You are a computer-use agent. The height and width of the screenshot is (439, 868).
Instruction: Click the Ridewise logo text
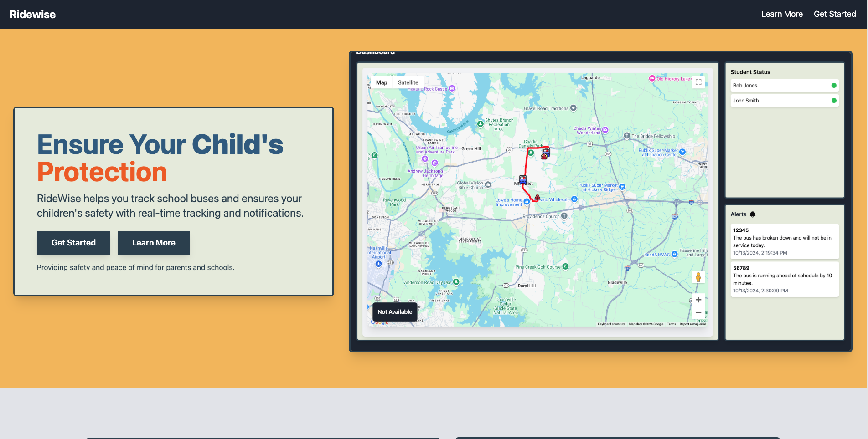coord(32,15)
